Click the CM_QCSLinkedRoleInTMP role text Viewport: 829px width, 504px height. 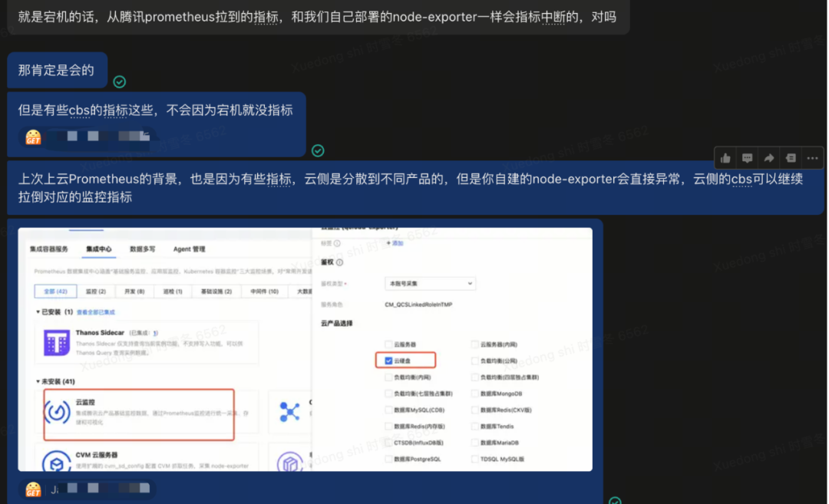tap(418, 305)
